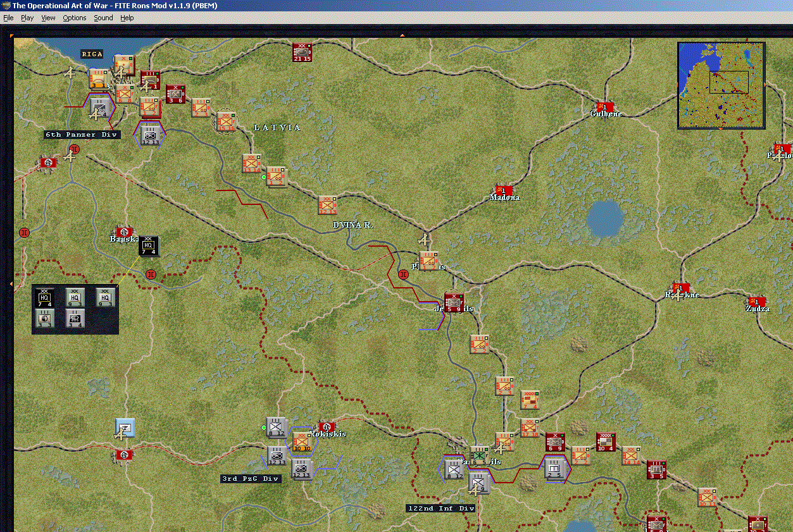Click the overview minimap in the corner
Screen dimensions: 793x532
point(721,85)
